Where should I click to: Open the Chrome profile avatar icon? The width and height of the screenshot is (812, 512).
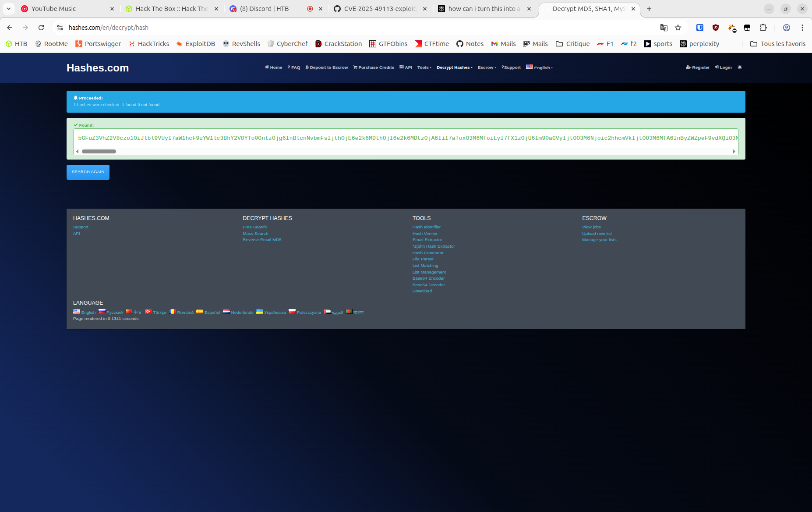pyautogui.click(x=787, y=28)
